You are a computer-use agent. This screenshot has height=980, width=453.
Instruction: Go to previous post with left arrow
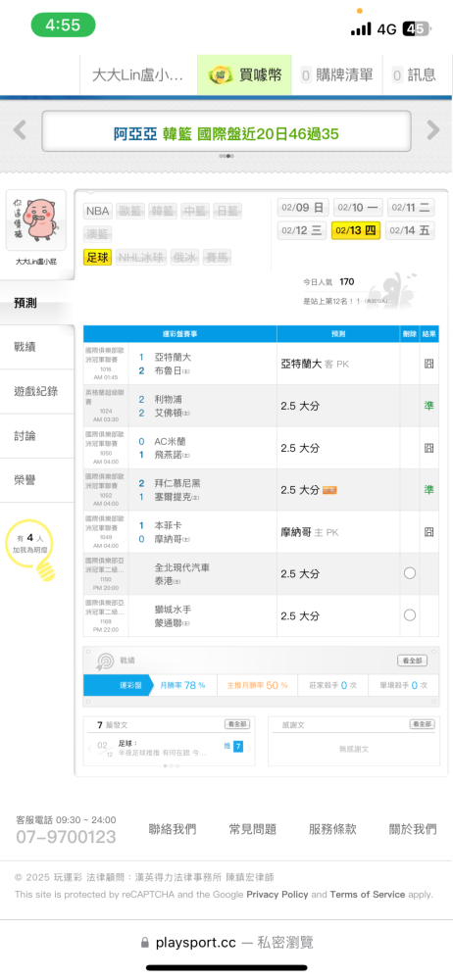89,748
